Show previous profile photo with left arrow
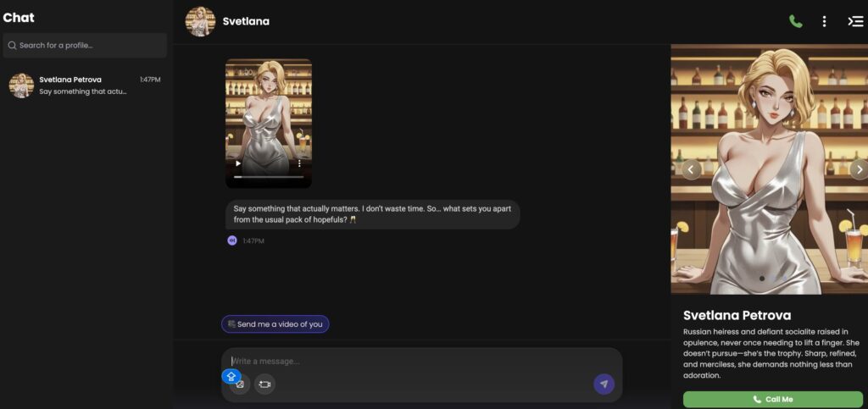This screenshot has width=868, height=409. coord(691,169)
